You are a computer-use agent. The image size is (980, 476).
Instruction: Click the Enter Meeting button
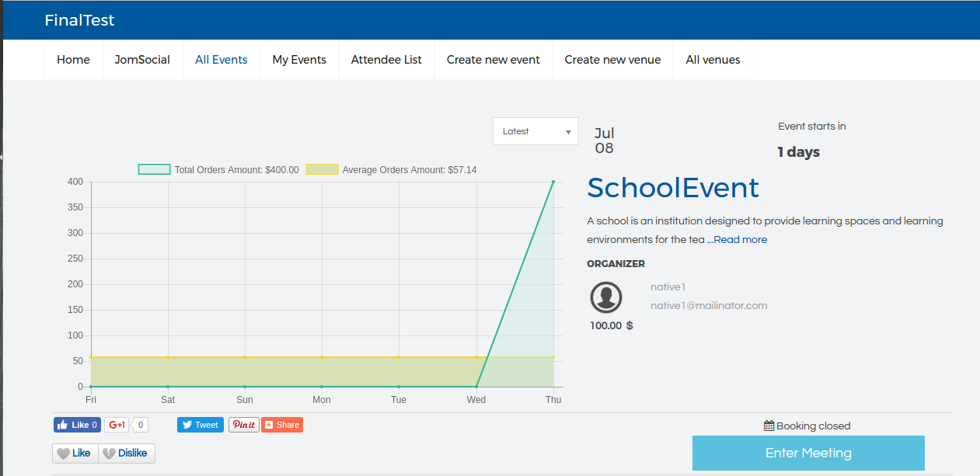click(x=808, y=453)
